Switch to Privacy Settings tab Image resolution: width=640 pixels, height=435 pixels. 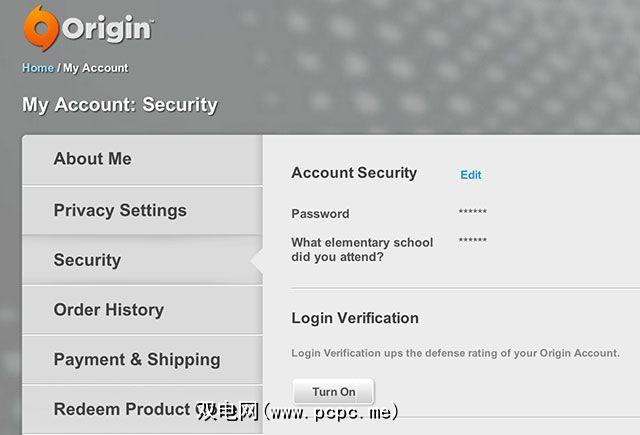120,210
